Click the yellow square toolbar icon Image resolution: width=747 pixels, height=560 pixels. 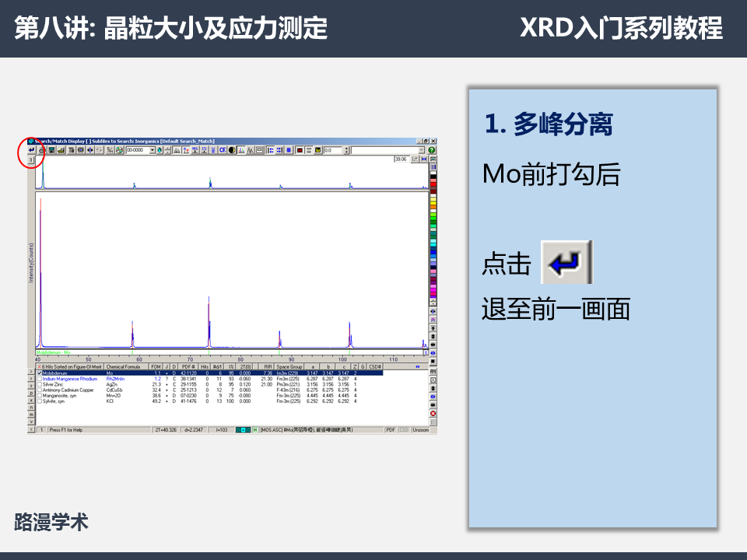317,150
